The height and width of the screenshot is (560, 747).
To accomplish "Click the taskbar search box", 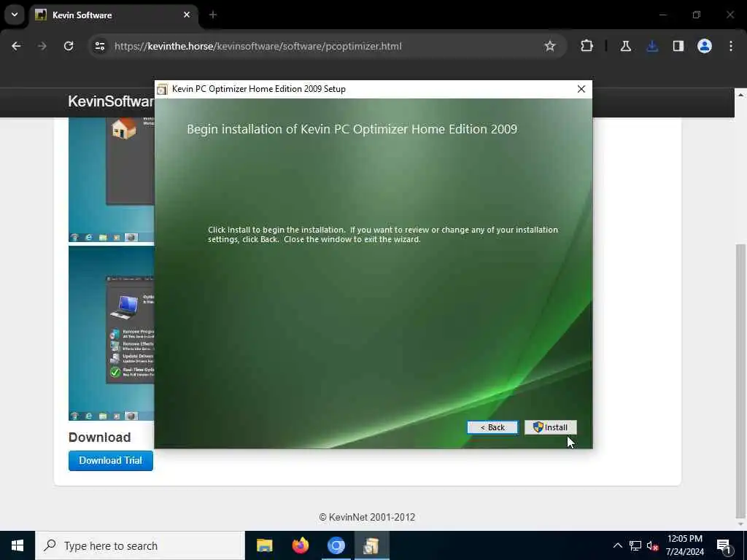I will pyautogui.click(x=140, y=545).
